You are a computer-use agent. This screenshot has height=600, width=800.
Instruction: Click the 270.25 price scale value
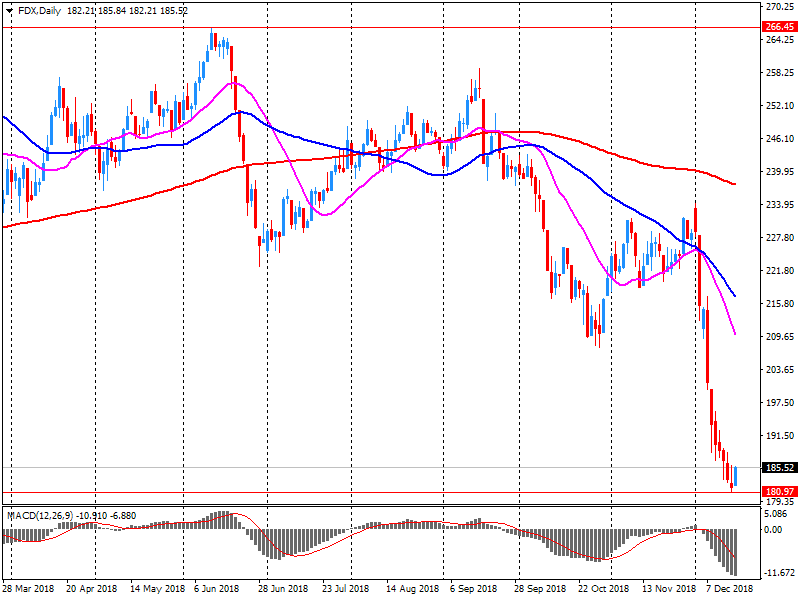(x=781, y=7)
